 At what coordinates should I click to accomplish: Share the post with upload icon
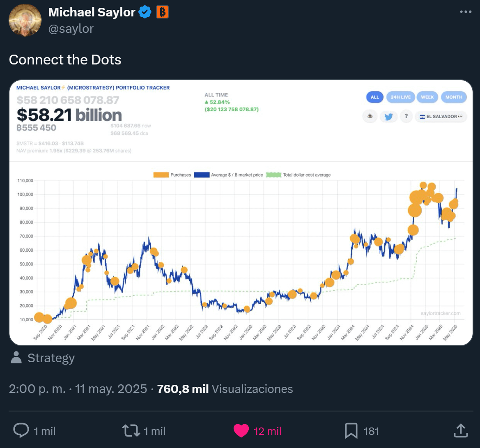point(461,430)
